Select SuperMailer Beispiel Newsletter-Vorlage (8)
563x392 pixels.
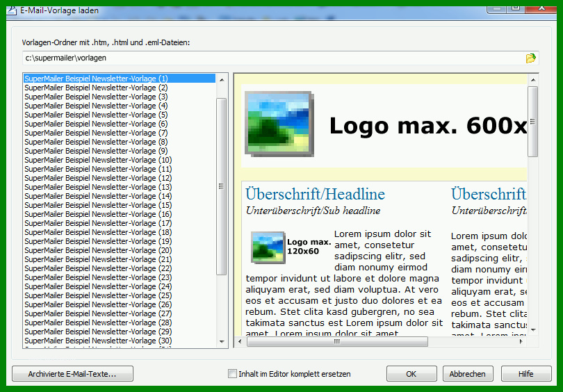(120, 142)
